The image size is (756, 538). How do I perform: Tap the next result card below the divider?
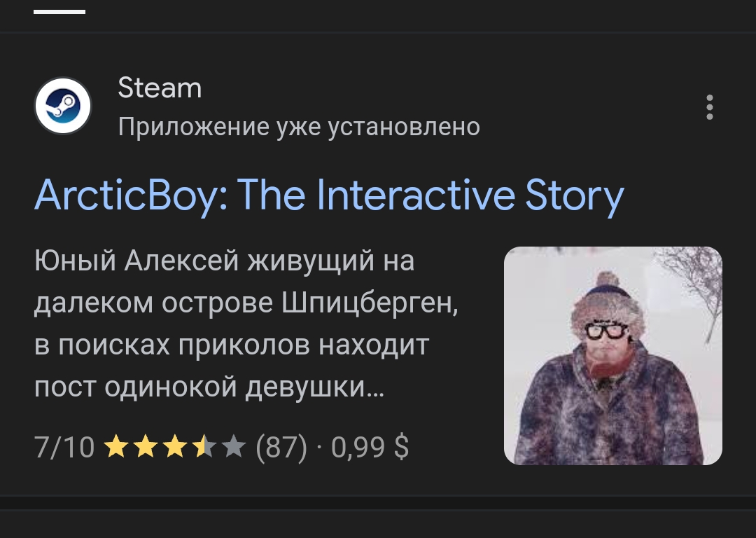pos(378,524)
